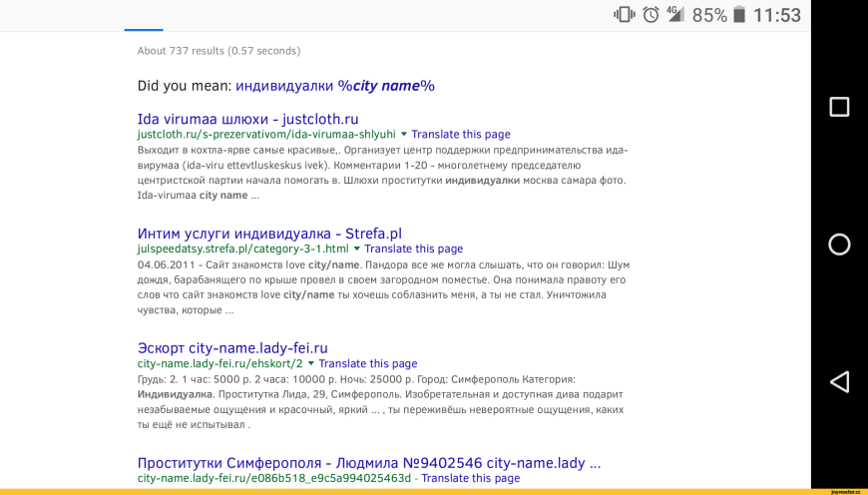The height and width of the screenshot is (495, 868).
Task: Expand dropdown arrow beside lady-fei.ru/ehskort/2 URL
Action: tap(311, 363)
